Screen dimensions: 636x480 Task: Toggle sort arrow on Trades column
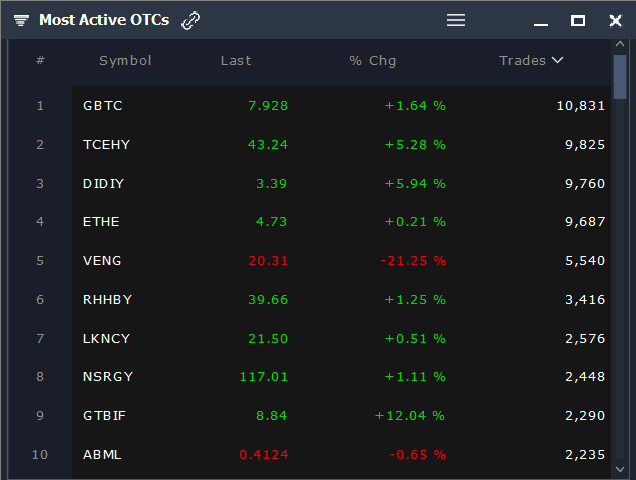click(557, 60)
